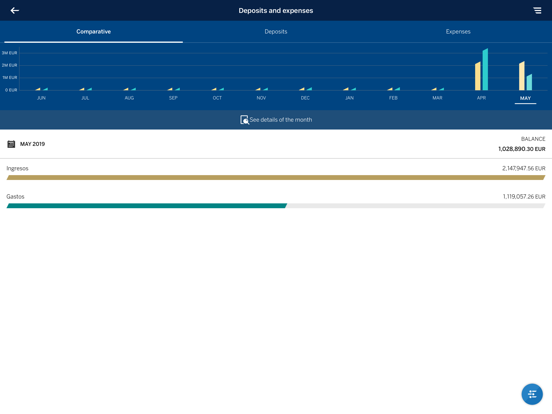552x414 pixels.
Task: Click the Gastos label
Action: click(x=15, y=196)
